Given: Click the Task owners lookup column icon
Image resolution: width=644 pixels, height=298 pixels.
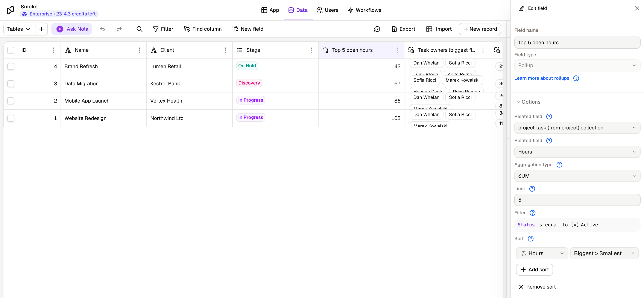Looking at the screenshot, I should click(411, 50).
